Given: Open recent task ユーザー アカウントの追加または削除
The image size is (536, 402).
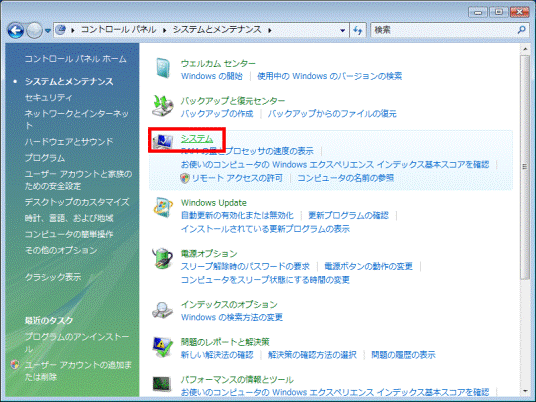Looking at the screenshot, I should 78,371.
